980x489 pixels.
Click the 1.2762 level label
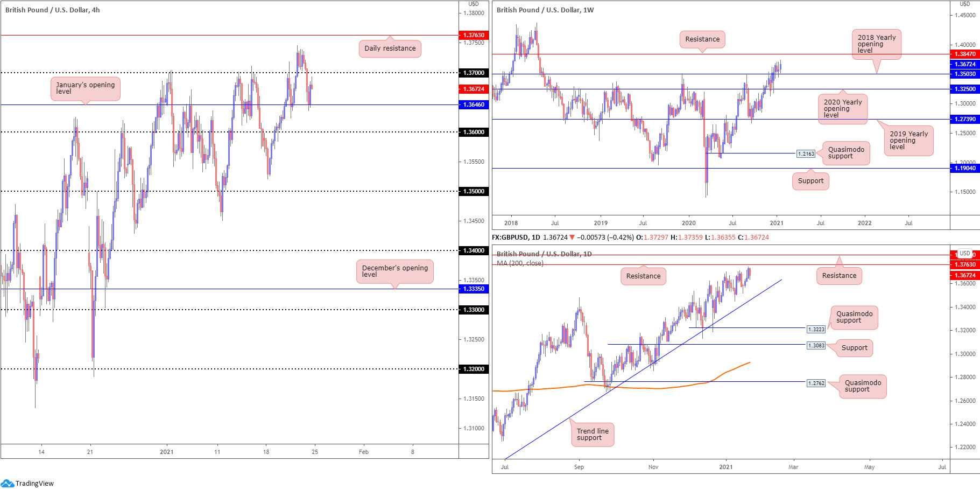coord(816,383)
